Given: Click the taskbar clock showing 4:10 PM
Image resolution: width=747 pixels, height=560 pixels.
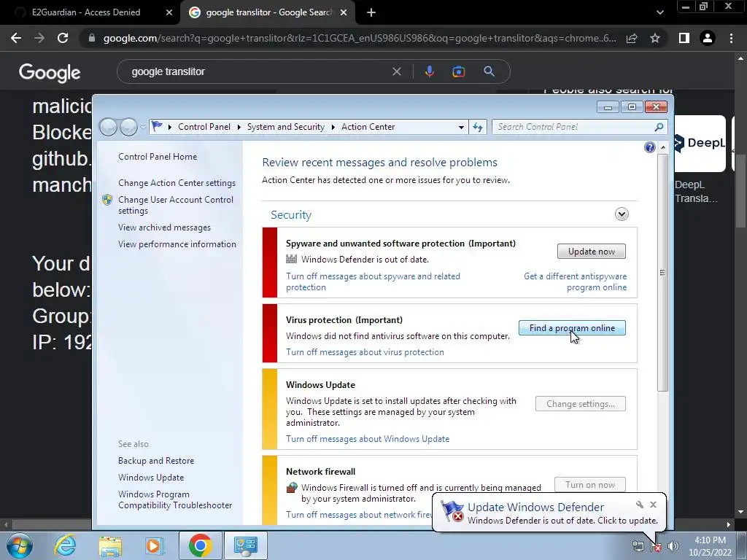Looking at the screenshot, I should click(710, 546).
